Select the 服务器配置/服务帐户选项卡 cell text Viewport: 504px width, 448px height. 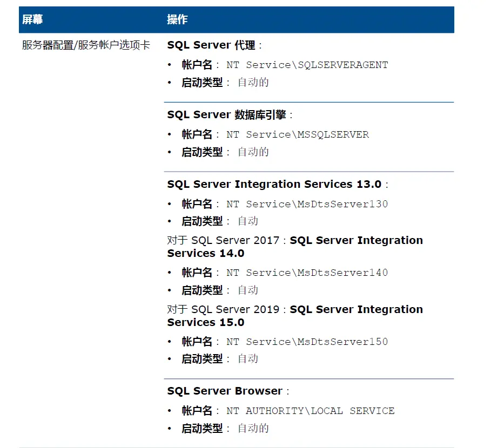pyautogui.click(x=86, y=45)
